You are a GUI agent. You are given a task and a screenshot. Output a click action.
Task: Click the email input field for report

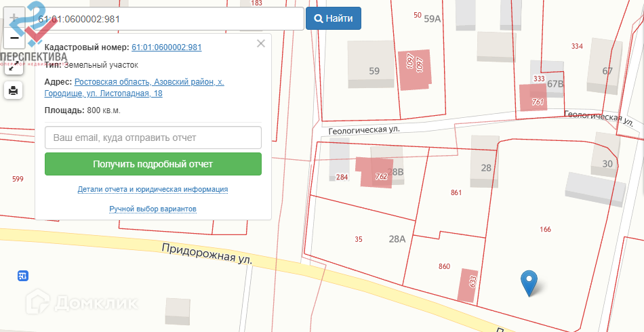153,138
